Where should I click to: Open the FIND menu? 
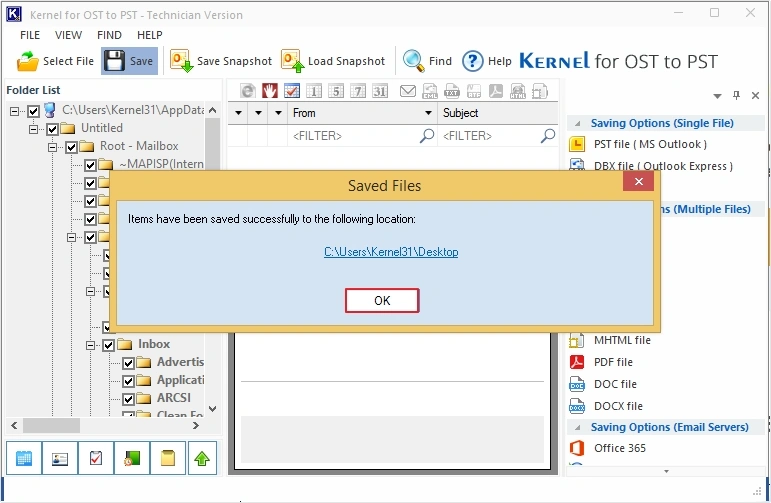tap(109, 35)
